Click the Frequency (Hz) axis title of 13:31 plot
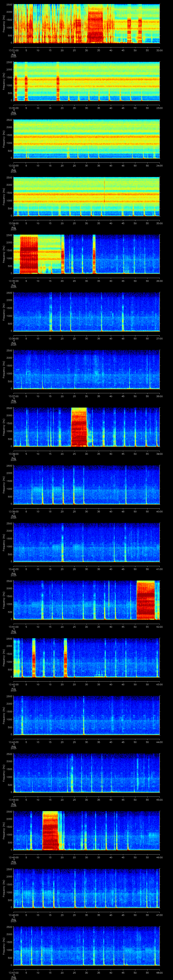 pos(4,24)
